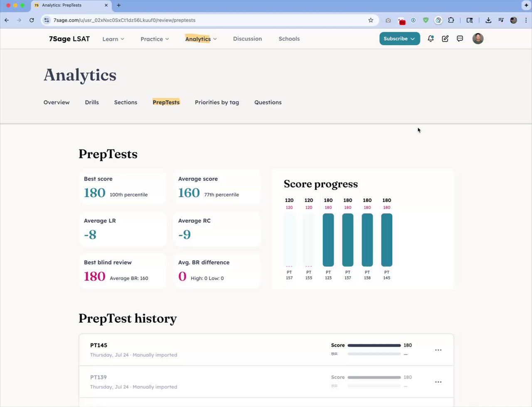Bookmark this page with the star
The width and height of the screenshot is (532, 407).
371,20
